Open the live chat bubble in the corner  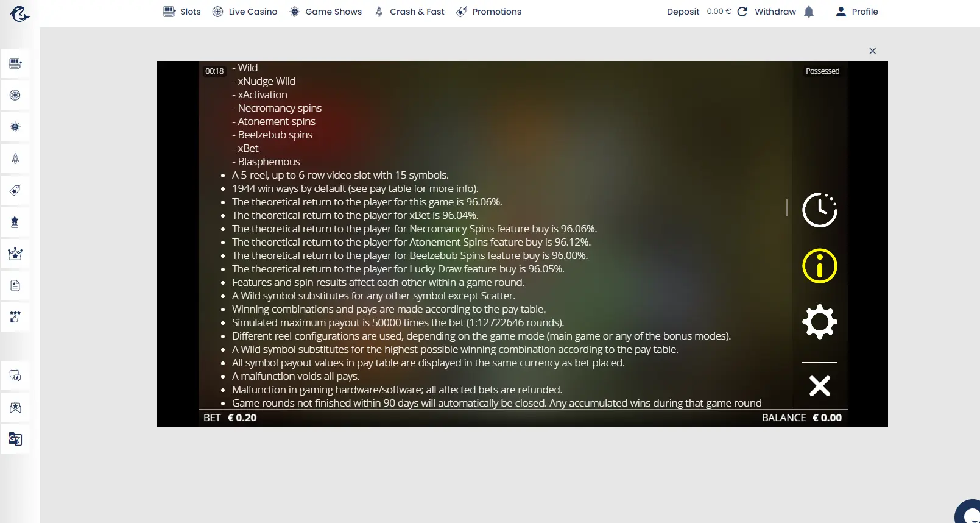968,512
